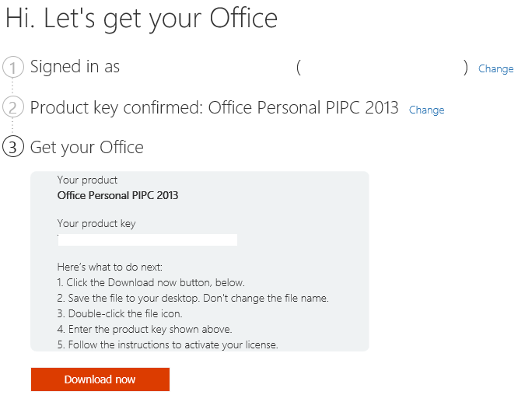The image size is (532, 395).
Task: Select the "Get your Office" step title
Action: 86,147
